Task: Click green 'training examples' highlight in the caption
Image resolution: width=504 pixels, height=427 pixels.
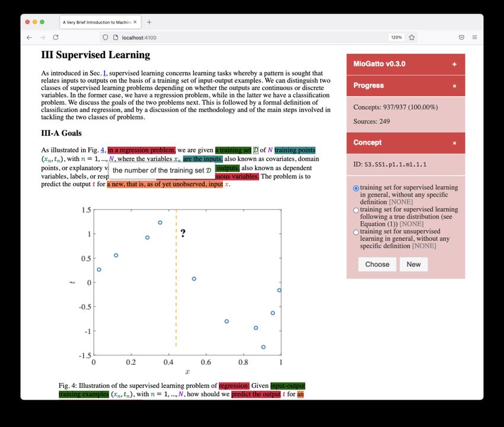Action: click(x=84, y=394)
